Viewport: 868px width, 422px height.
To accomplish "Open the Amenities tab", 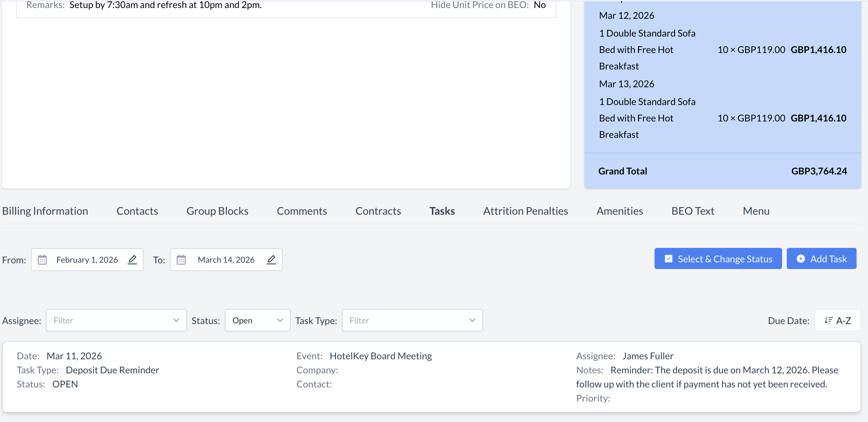I will pyautogui.click(x=620, y=211).
